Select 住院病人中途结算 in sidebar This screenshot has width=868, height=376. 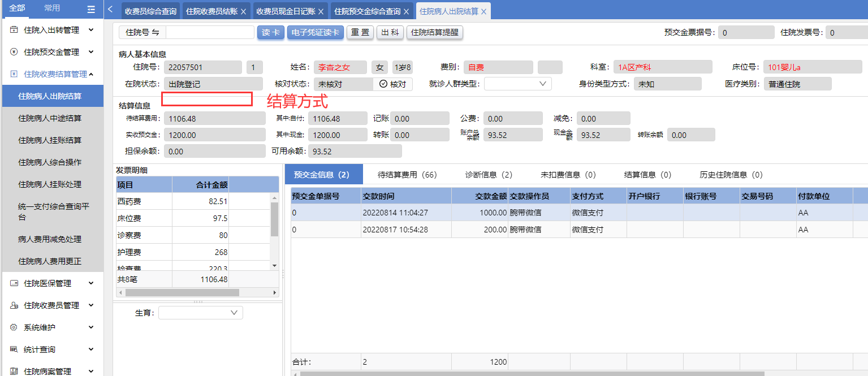[x=50, y=118]
